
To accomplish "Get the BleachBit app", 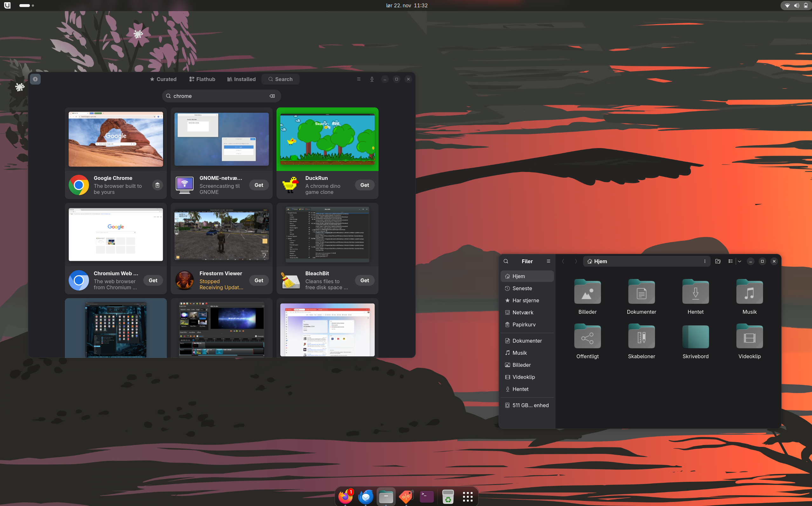I will click(x=364, y=280).
